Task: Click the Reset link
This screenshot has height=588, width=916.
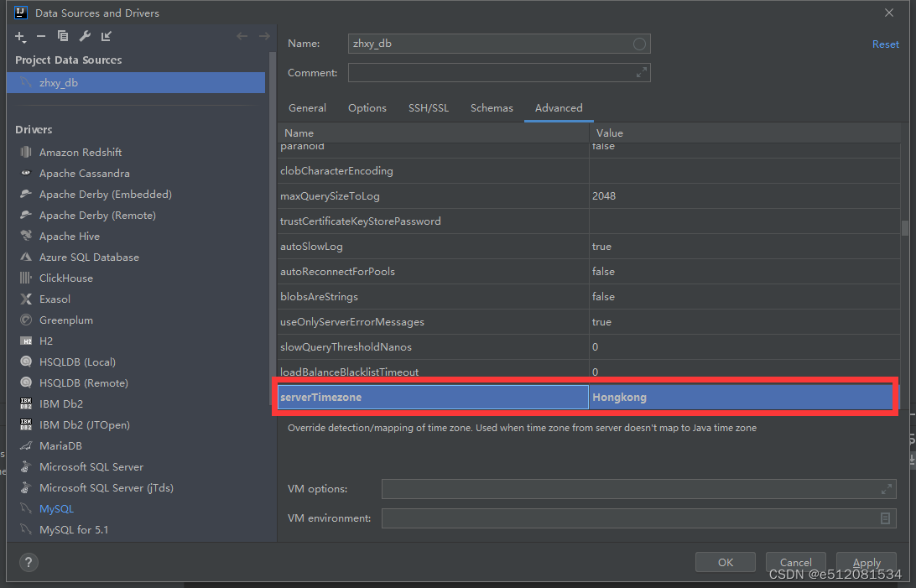Action: [x=886, y=44]
